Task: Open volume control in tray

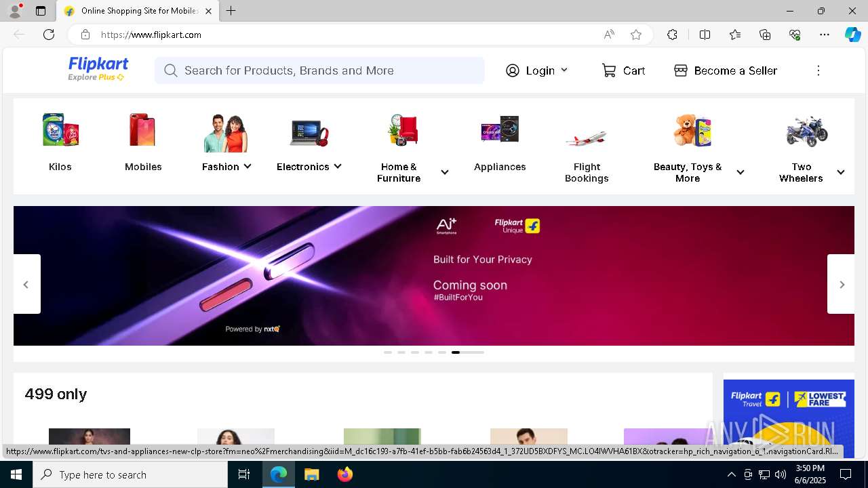Action: 781,474
